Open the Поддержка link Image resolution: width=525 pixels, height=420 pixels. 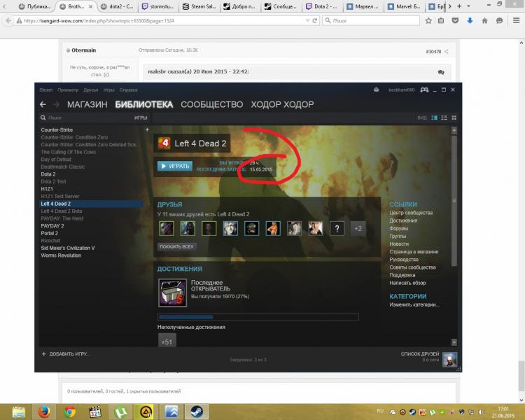point(402,275)
